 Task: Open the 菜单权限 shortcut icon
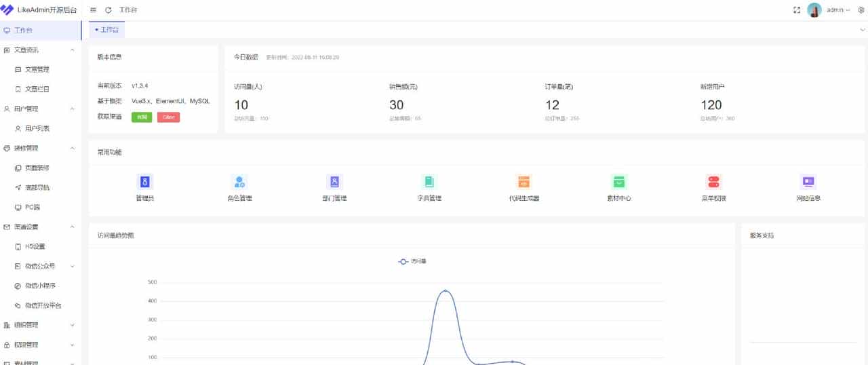click(x=713, y=182)
